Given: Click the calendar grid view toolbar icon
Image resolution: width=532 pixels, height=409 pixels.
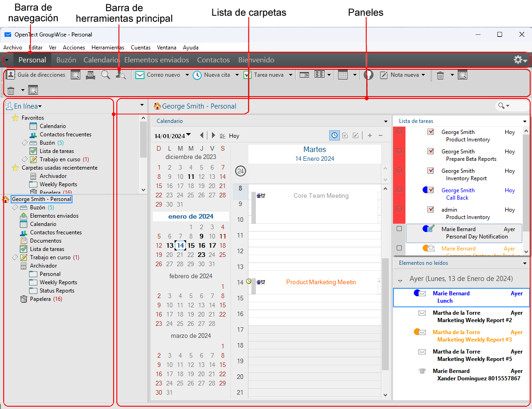Looking at the screenshot, I should pos(343,75).
